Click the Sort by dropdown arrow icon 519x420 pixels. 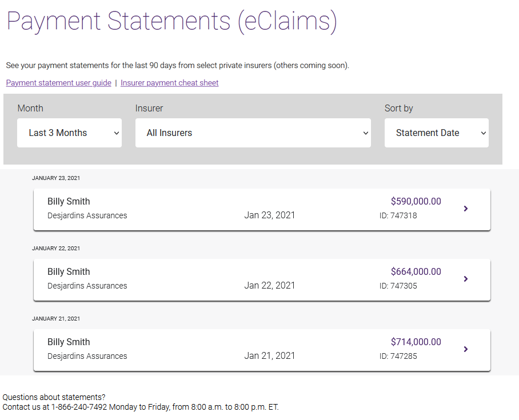point(484,133)
